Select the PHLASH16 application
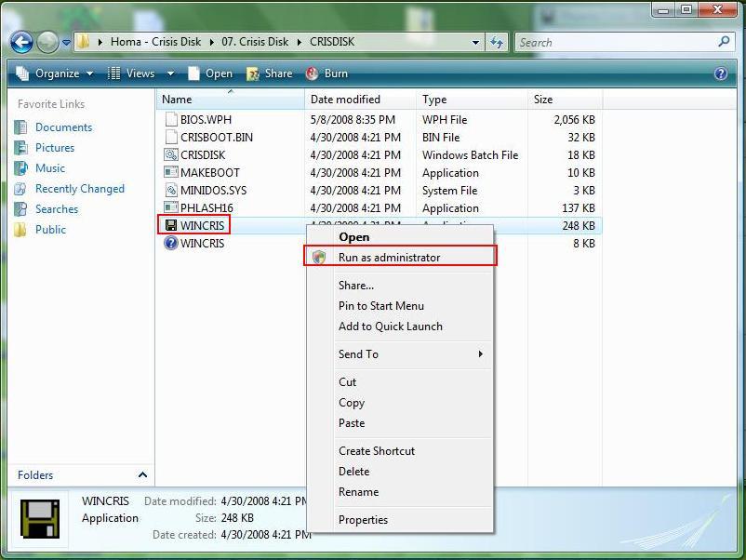 [206, 207]
